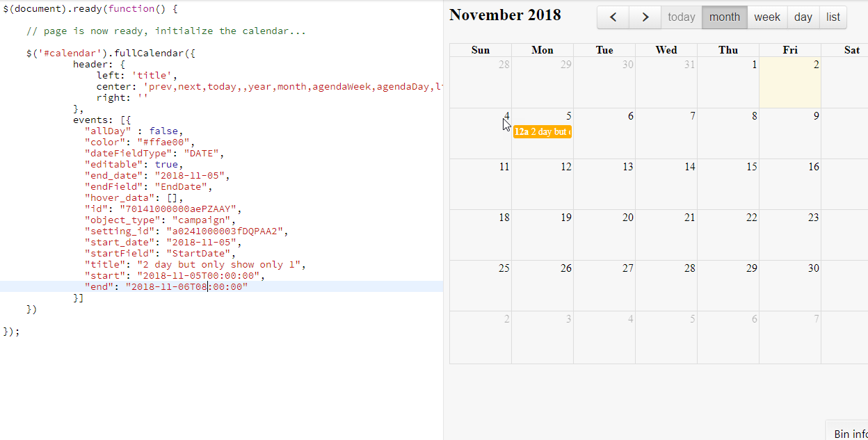Click the November 16 calendar cell

point(789,184)
